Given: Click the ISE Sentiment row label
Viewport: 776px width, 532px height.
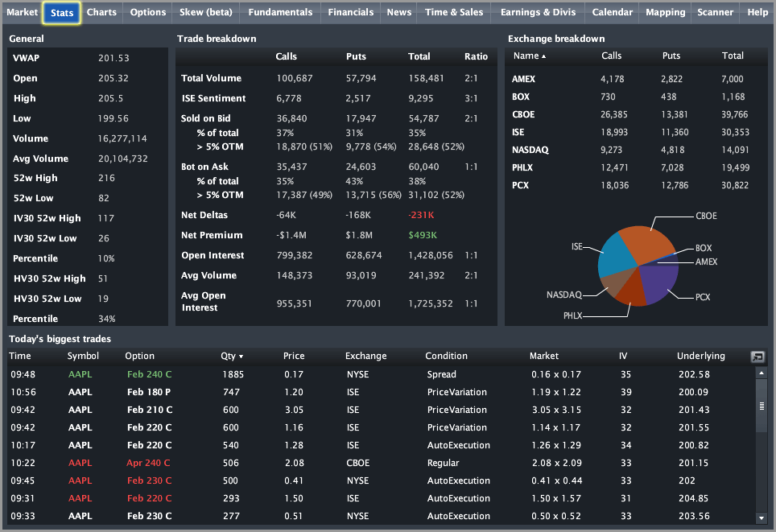Looking at the screenshot, I should tap(213, 98).
